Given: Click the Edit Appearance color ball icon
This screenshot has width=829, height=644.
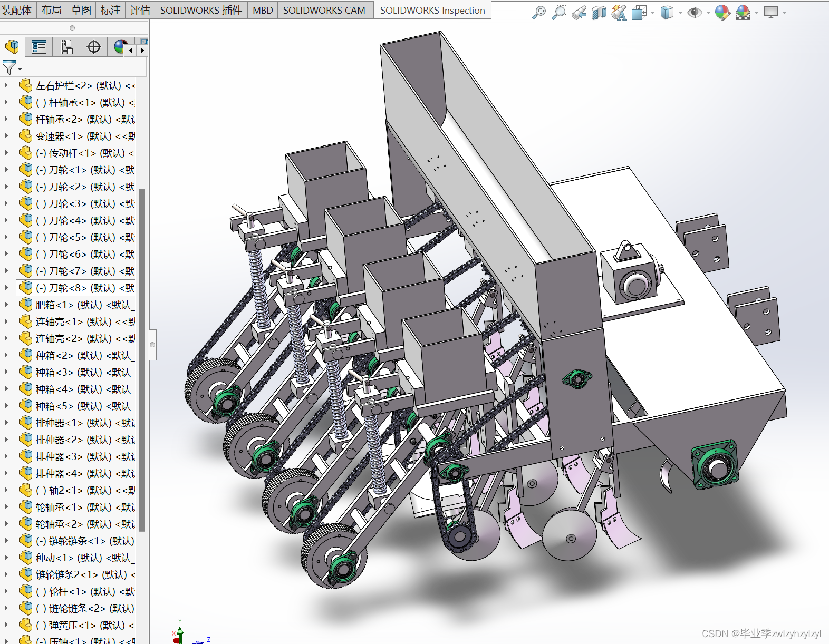Looking at the screenshot, I should point(722,13).
